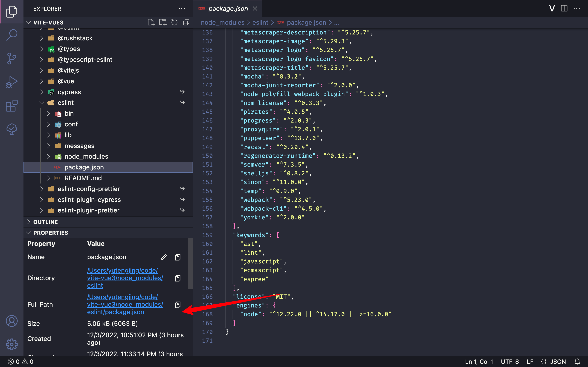588x367 pixels.
Task: Switch to the package.json editor tab
Action: coord(228,9)
